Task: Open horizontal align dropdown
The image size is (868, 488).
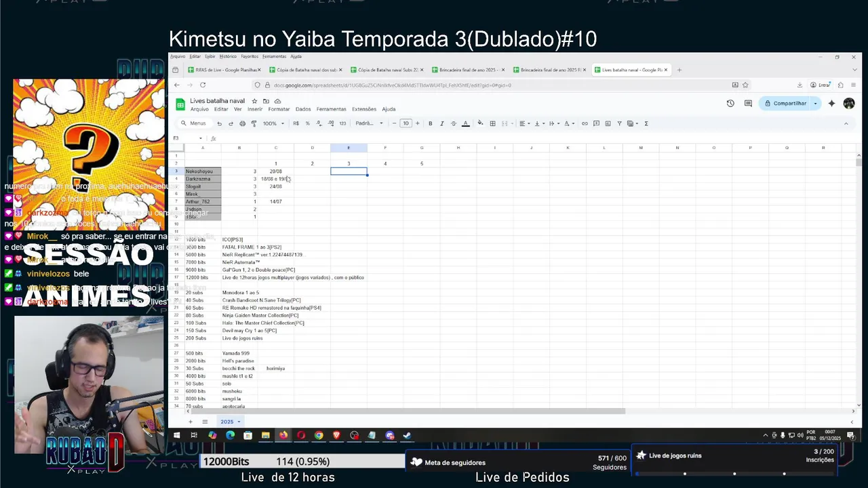Action: [524, 123]
